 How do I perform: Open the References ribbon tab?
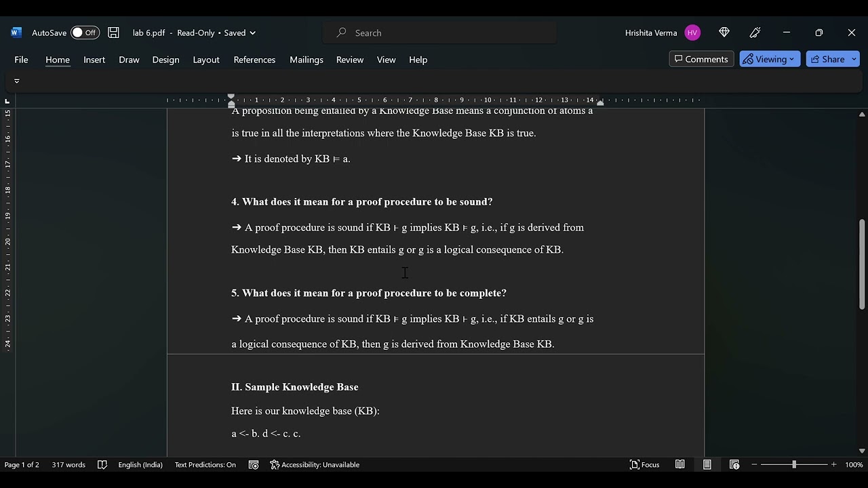pos(254,60)
